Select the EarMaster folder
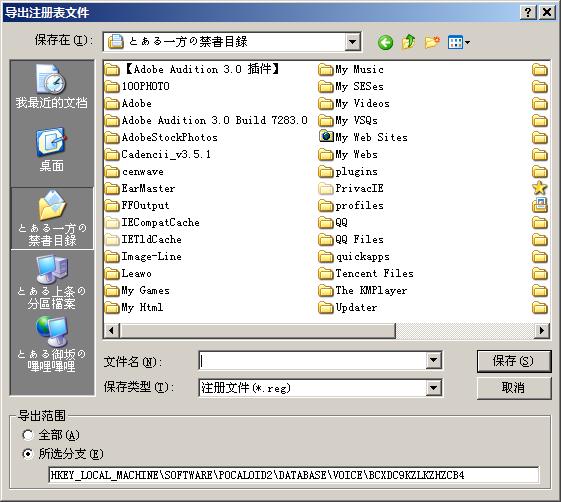Viewport: 561px width, 502px height. (140, 188)
